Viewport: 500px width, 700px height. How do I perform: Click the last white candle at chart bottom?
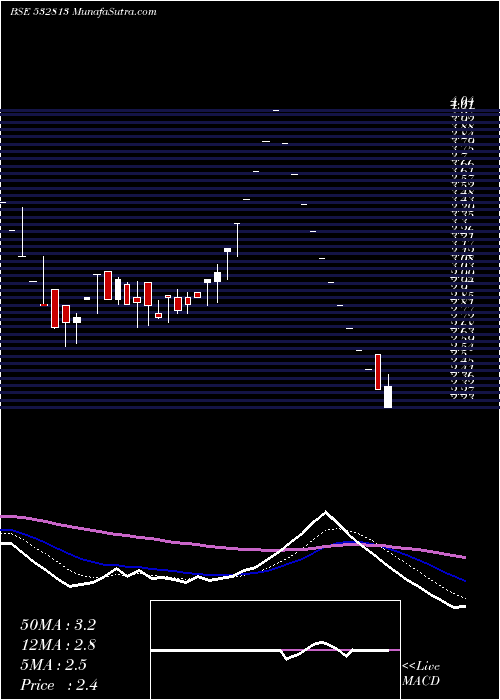pos(388,396)
